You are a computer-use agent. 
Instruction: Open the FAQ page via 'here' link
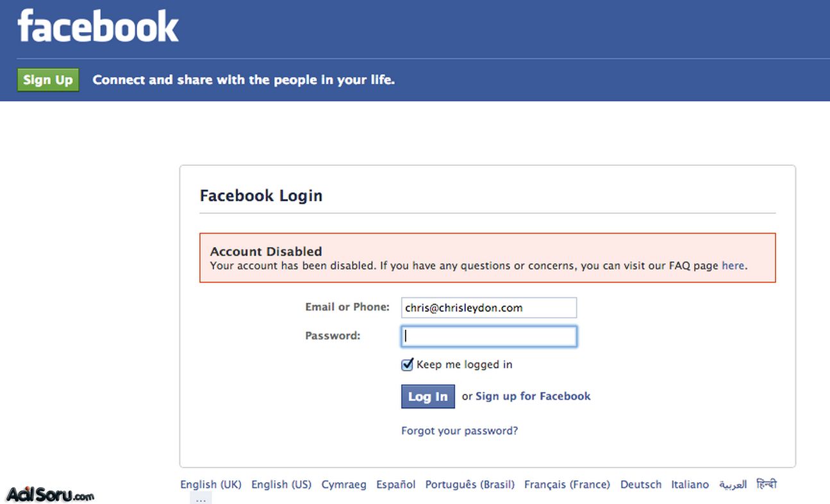coord(733,265)
